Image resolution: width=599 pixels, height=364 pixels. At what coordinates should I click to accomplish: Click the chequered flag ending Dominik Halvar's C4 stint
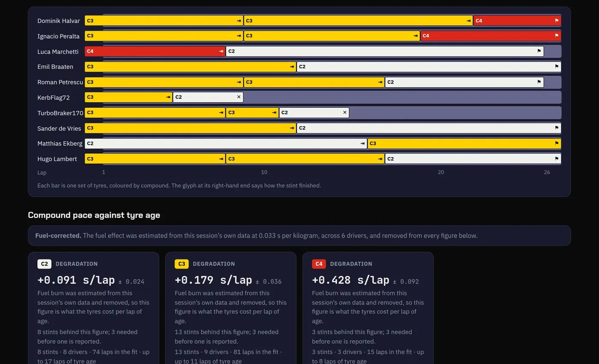[x=557, y=21]
